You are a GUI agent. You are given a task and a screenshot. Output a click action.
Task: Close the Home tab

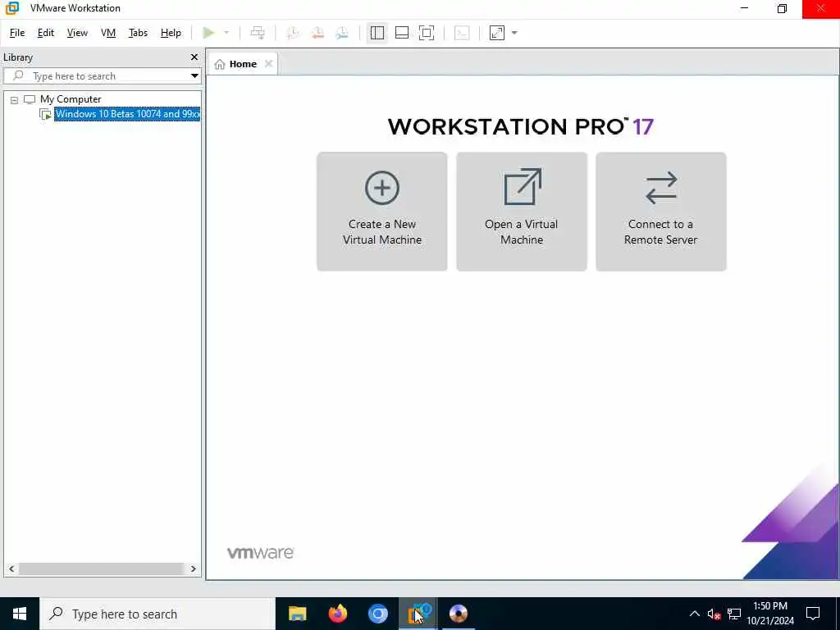(x=268, y=64)
